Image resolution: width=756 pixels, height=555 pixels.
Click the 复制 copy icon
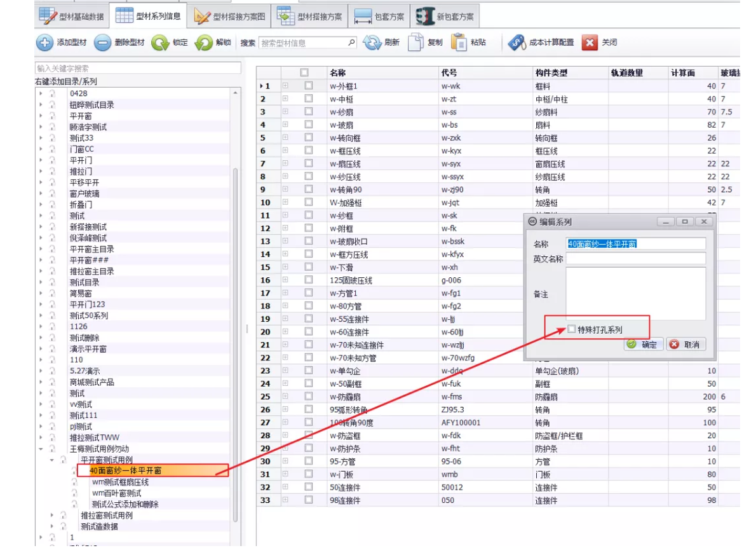pyautogui.click(x=415, y=43)
